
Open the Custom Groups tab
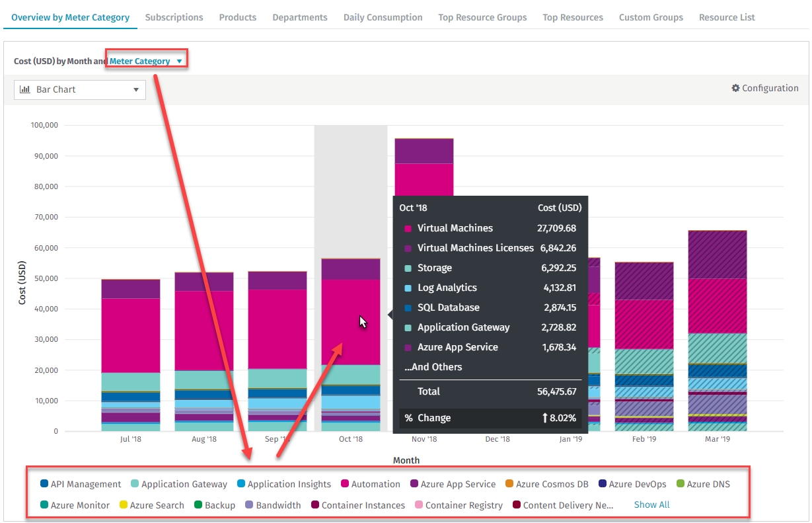[651, 17]
